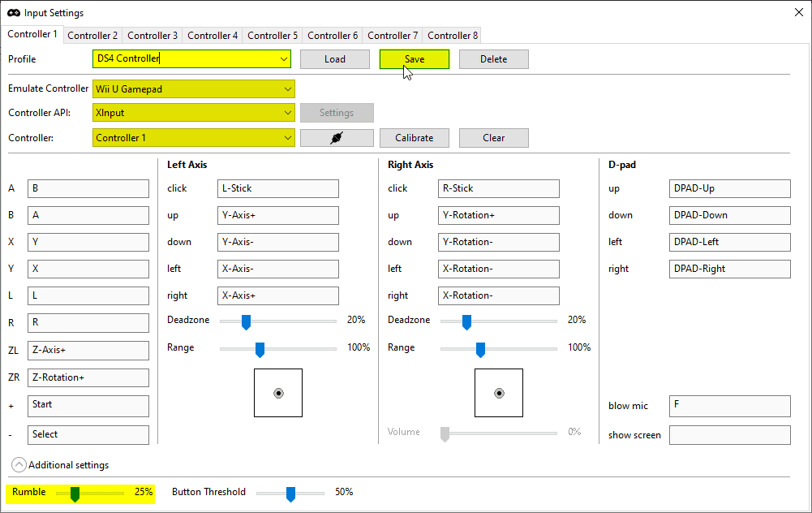Delete the selected profile

(x=493, y=59)
